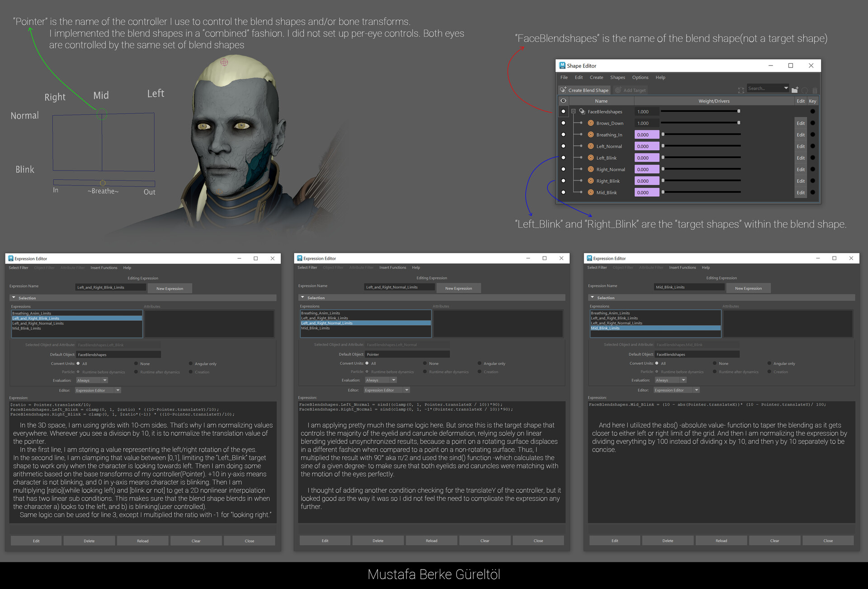Click the orange target icon for Brows_Down

pos(590,123)
